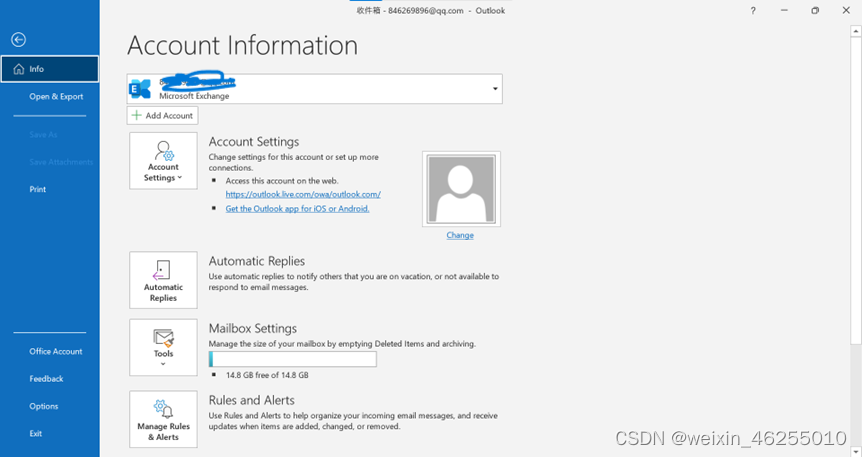Click the mailbox storage usage bar
The height and width of the screenshot is (457, 862).
point(292,359)
